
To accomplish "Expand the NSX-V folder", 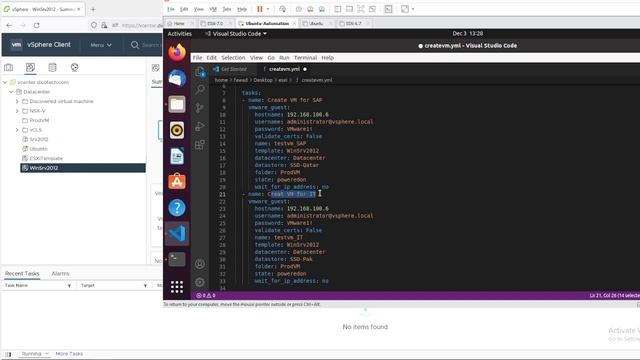I will pos(17,111).
